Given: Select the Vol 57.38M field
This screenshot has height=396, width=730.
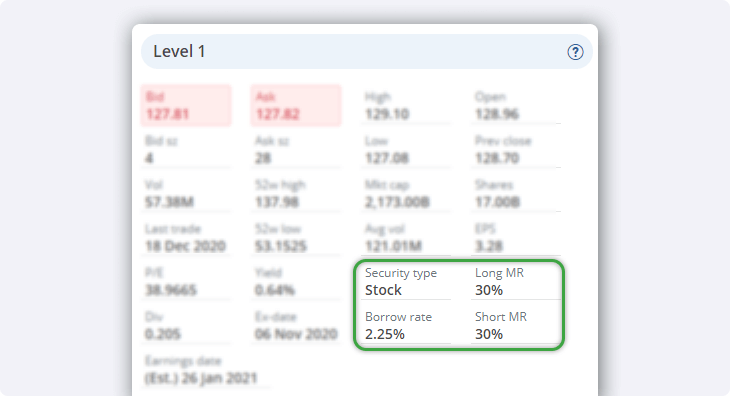Looking at the screenshot, I should [x=186, y=194].
